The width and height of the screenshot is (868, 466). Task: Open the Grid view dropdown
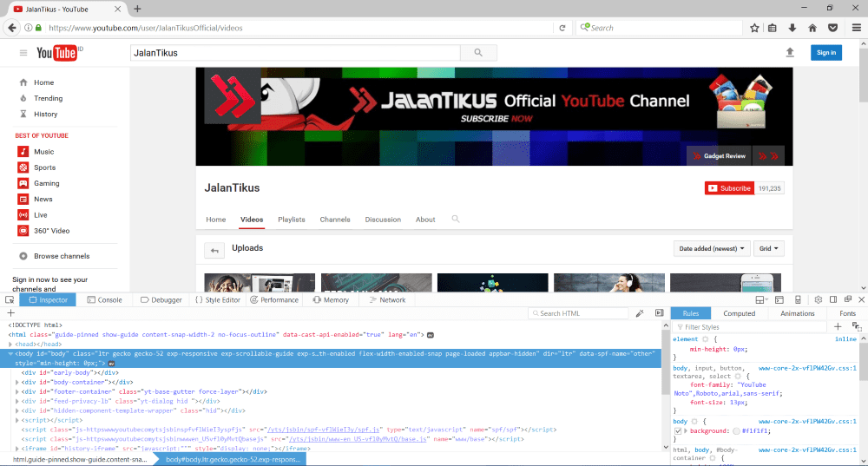click(768, 248)
